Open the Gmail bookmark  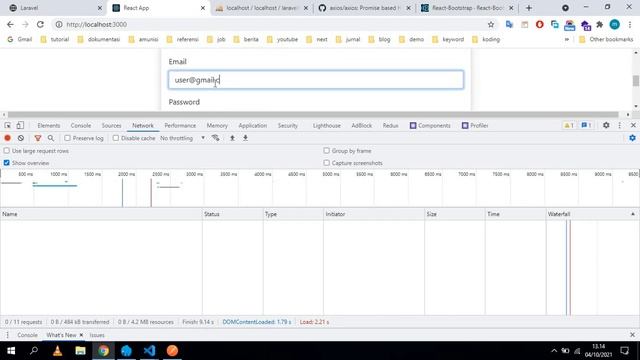click(x=20, y=40)
